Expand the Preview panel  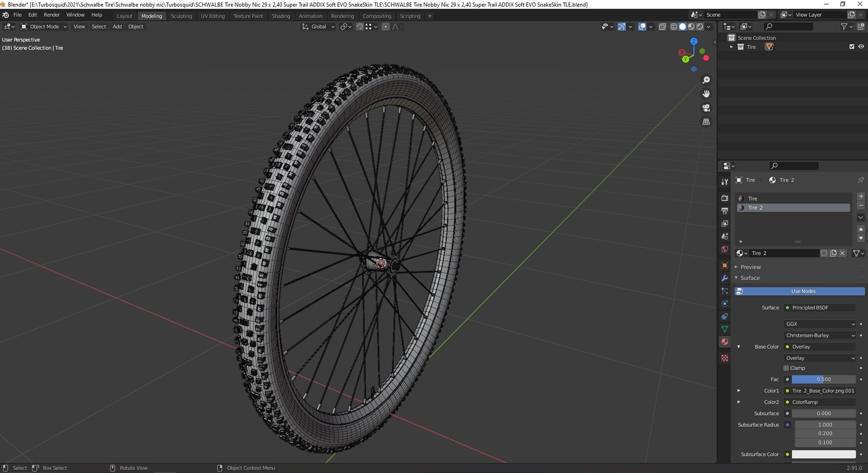(x=750, y=267)
